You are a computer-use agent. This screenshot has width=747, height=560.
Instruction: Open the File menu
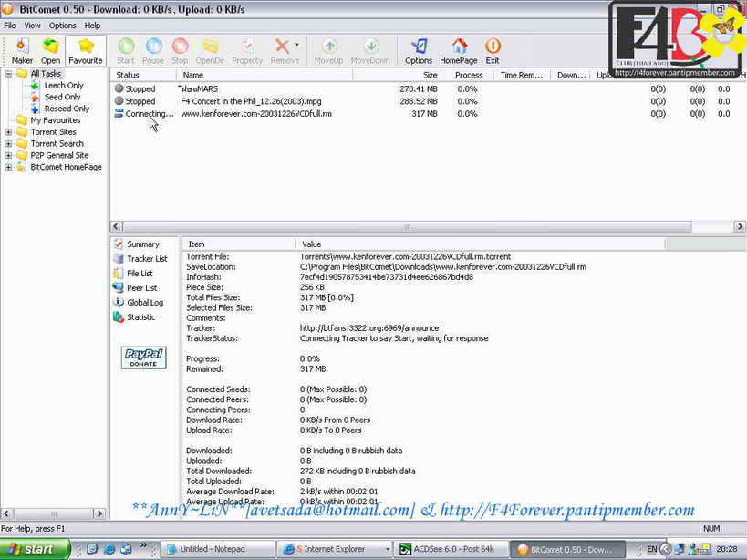[9, 26]
